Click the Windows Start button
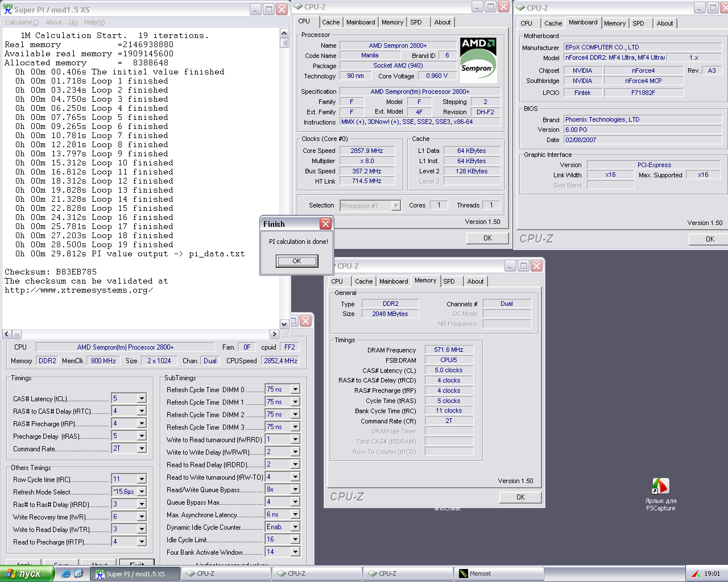This screenshot has height=582, width=728. point(27,574)
